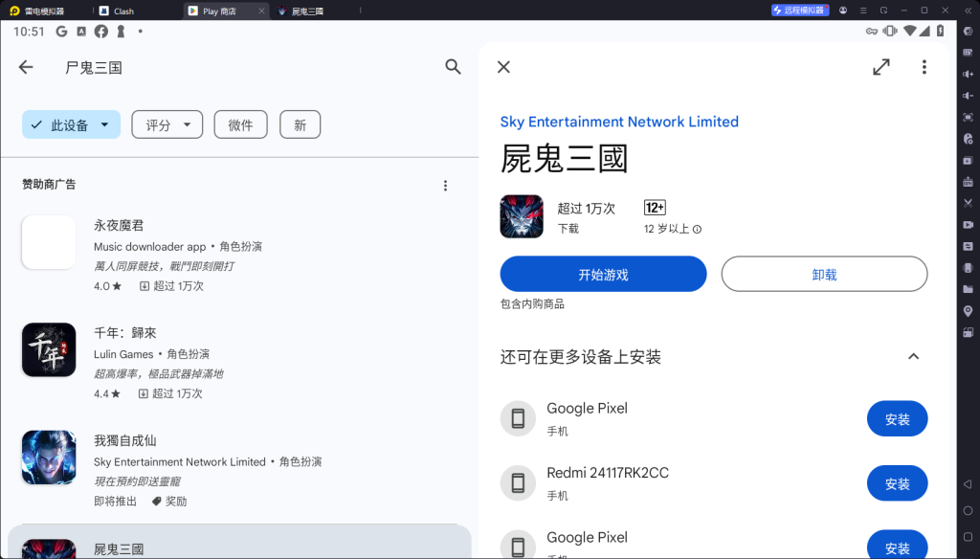980x559 pixels.
Task: Install on the Google Pixel above Redmi
Action: [x=897, y=419]
